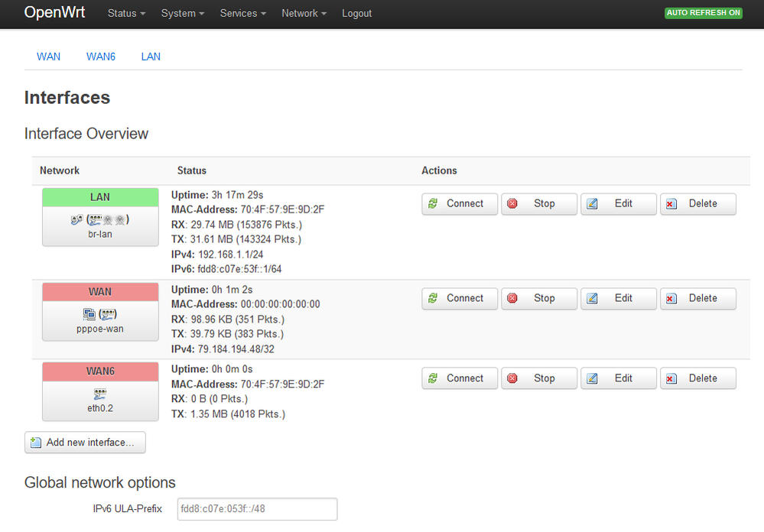This screenshot has height=532, width=764.
Task: Click the Delete icon on the LAN row
Action: coord(671,203)
